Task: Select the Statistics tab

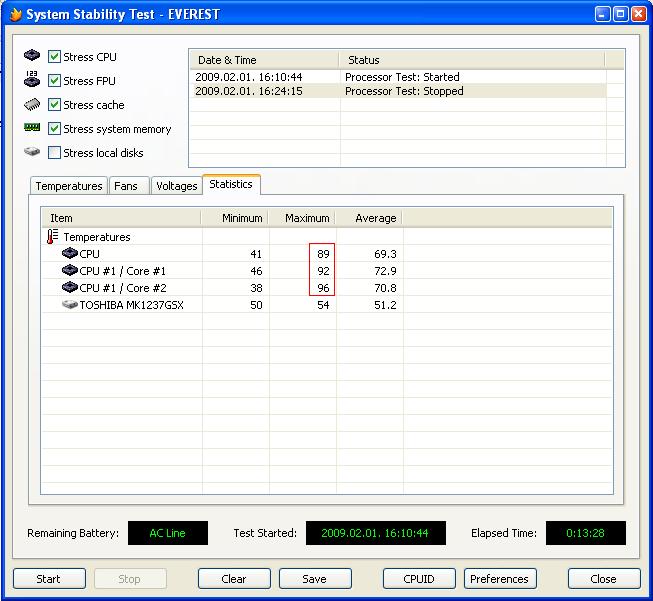Action: coord(231,184)
